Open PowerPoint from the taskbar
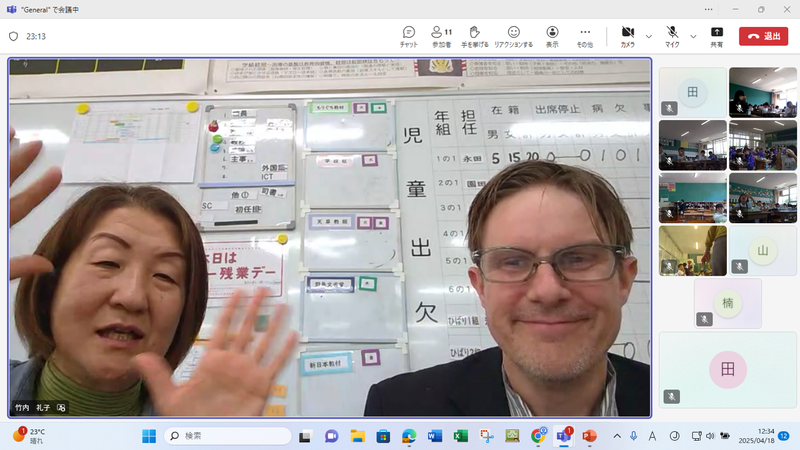The image size is (800, 450). (588, 436)
